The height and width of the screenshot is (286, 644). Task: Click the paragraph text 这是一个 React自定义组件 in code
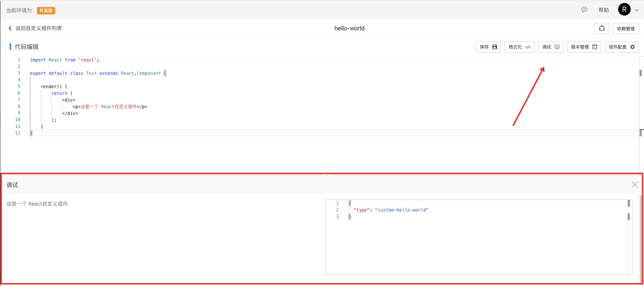click(109, 107)
